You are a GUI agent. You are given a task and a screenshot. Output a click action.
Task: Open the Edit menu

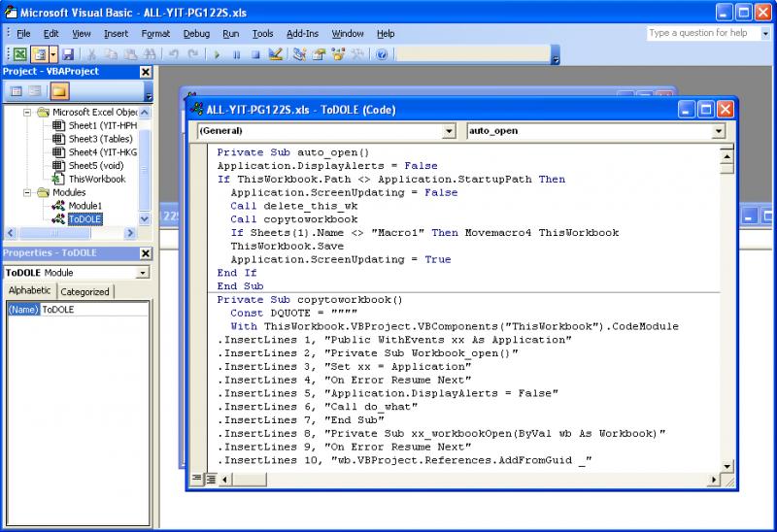[x=51, y=34]
